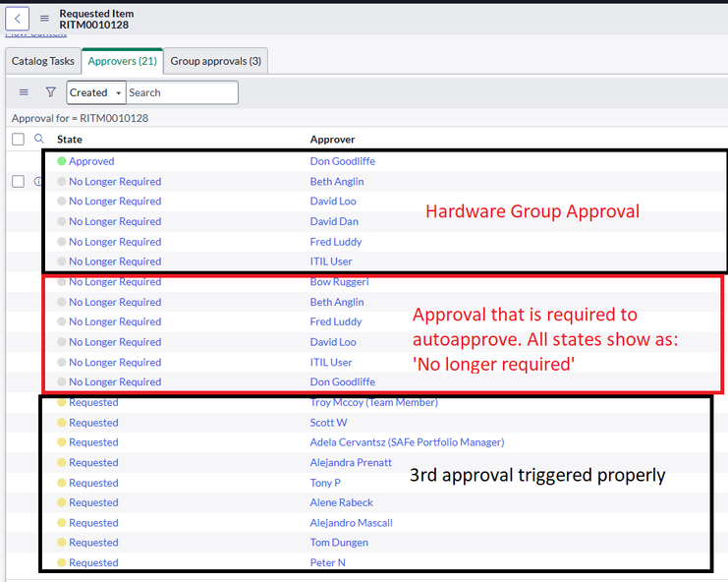
Task: Click the back arrow button
Action: point(17,19)
